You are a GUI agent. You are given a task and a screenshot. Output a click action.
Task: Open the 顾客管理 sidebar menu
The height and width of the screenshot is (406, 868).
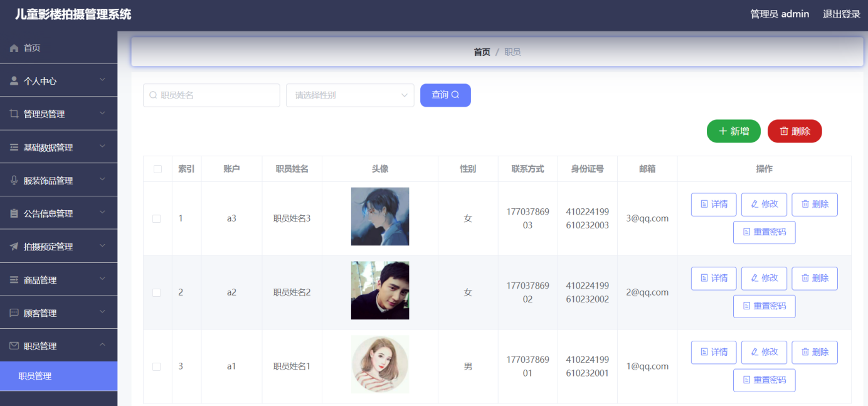58,313
